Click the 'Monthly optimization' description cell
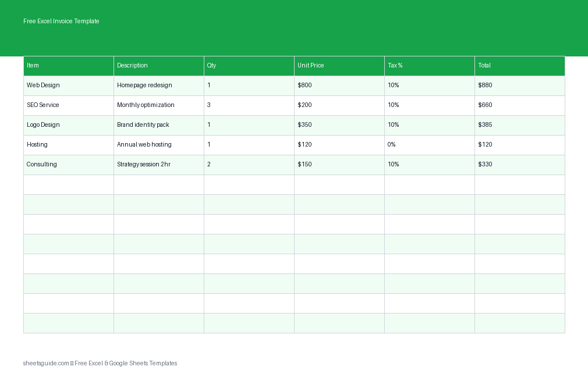This screenshot has width=588, height=370. [x=158, y=105]
